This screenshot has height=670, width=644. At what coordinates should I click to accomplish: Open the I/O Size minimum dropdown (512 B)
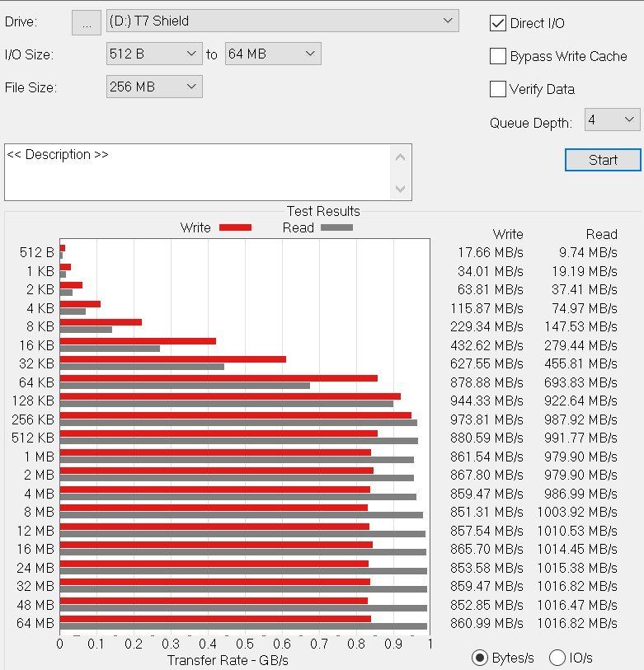(154, 54)
